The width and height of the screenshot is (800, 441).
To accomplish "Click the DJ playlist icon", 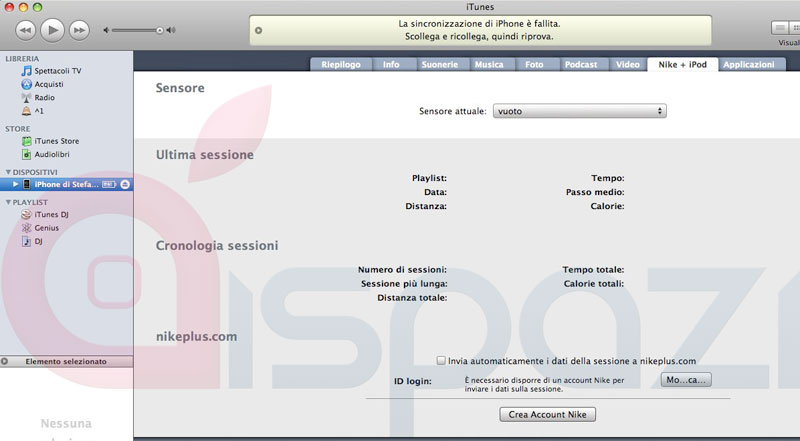I will coord(27,241).
